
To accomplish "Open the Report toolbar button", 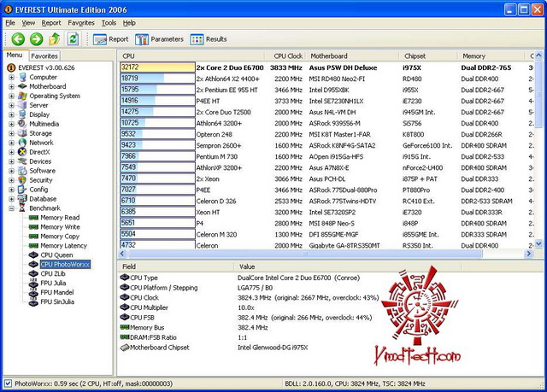I will (111, 39).
